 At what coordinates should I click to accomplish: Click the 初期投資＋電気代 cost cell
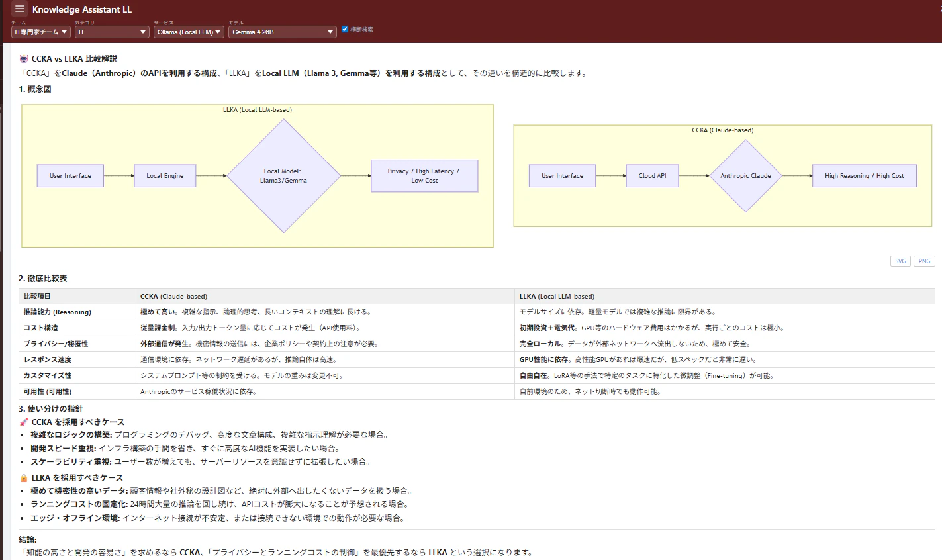point(725,328)
